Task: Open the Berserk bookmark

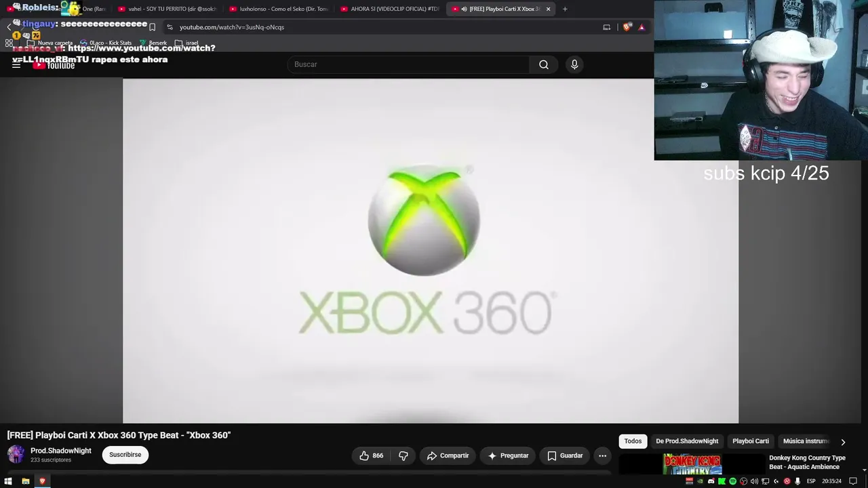Action: (153, 43)
